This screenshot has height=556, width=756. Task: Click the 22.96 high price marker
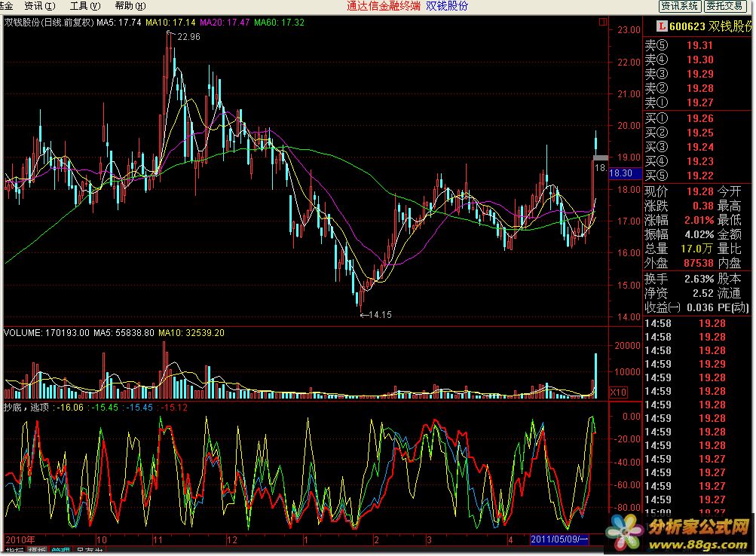tap(188, 37)
